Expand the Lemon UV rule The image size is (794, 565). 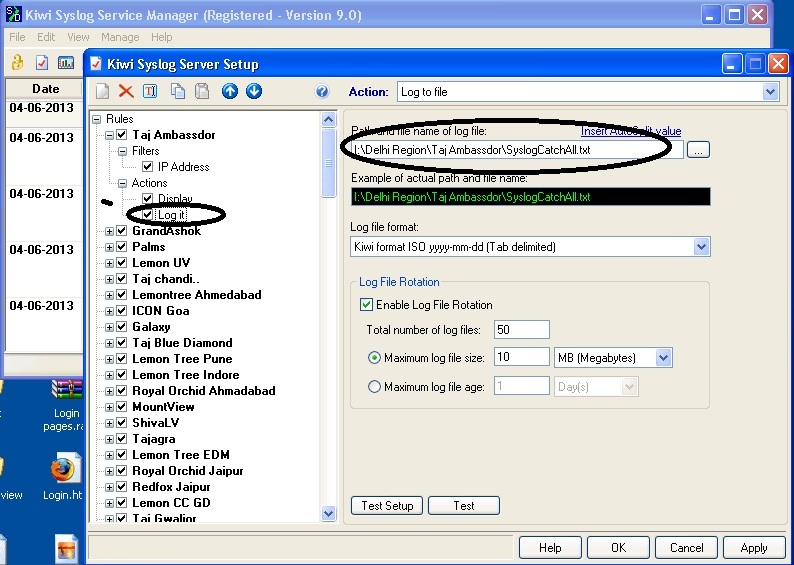(109, 263)
